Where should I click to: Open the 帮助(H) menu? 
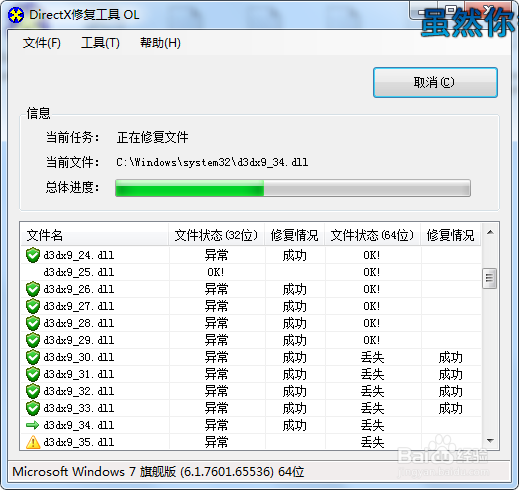[x=160, y=43]
